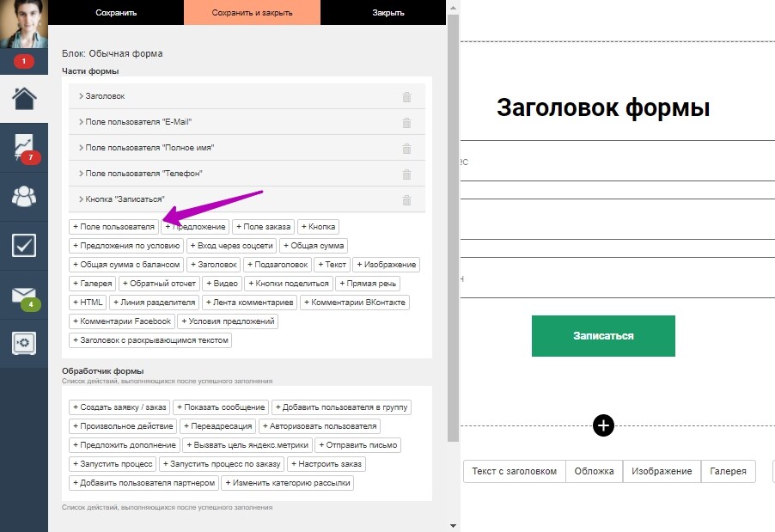This screenshot has width=775, height=532.
Task: Add handler "Запустить процесс по заказу"
Action: (222, 464)
